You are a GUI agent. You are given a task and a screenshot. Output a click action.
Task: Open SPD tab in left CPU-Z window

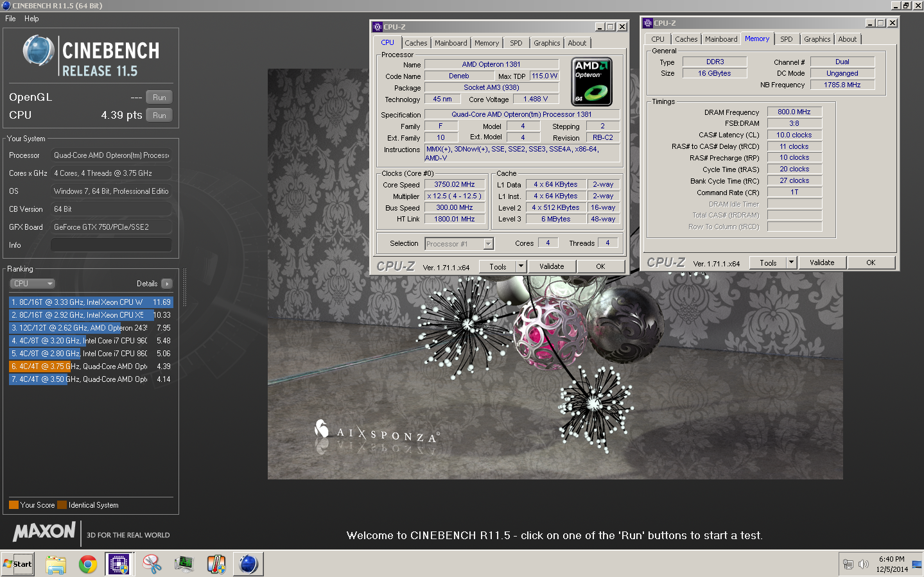[x=516, y=43]
